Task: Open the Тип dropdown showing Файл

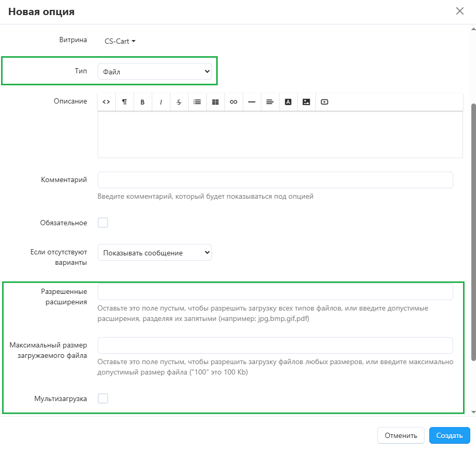Action: tap(155, 72)
